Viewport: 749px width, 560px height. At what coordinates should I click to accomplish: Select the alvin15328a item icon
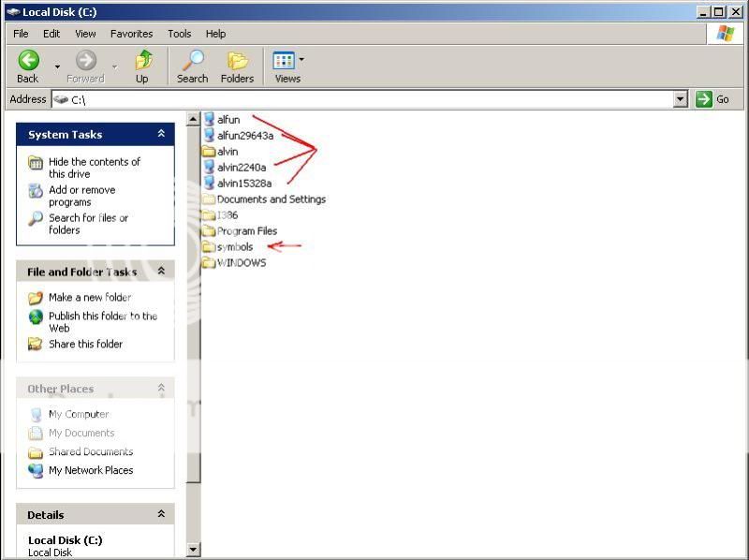(x=209, y=183)
